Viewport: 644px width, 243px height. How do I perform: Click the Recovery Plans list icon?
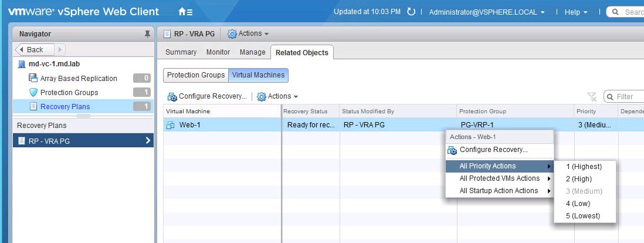pos(33,106)
